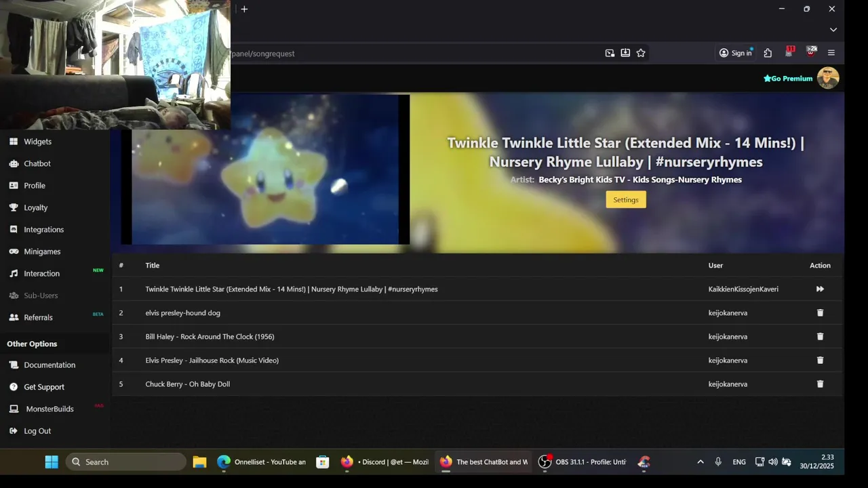Open the Chatbot sidebar section

[37, 163]
